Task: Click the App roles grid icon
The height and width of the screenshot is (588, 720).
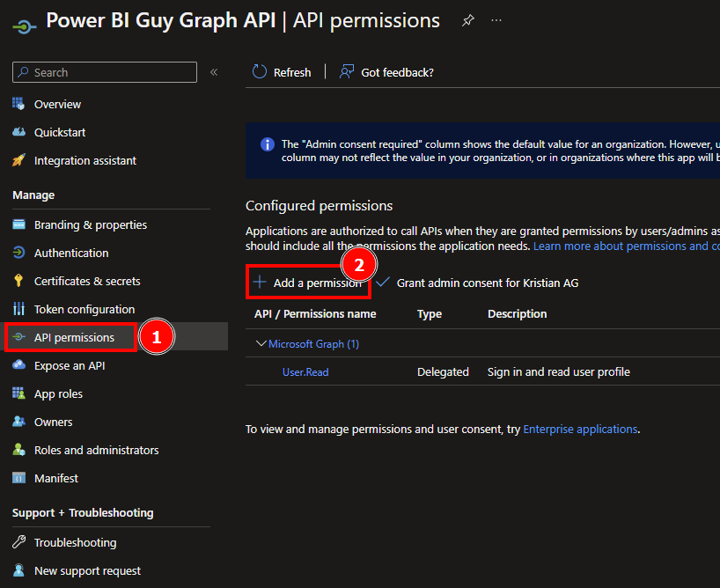Action: point(19,393)
